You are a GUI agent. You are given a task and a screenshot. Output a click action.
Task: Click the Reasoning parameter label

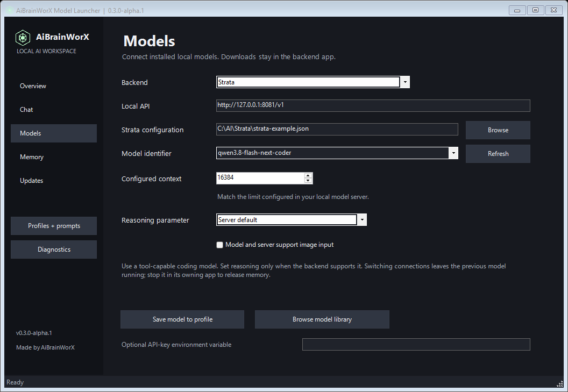[155, 220]
